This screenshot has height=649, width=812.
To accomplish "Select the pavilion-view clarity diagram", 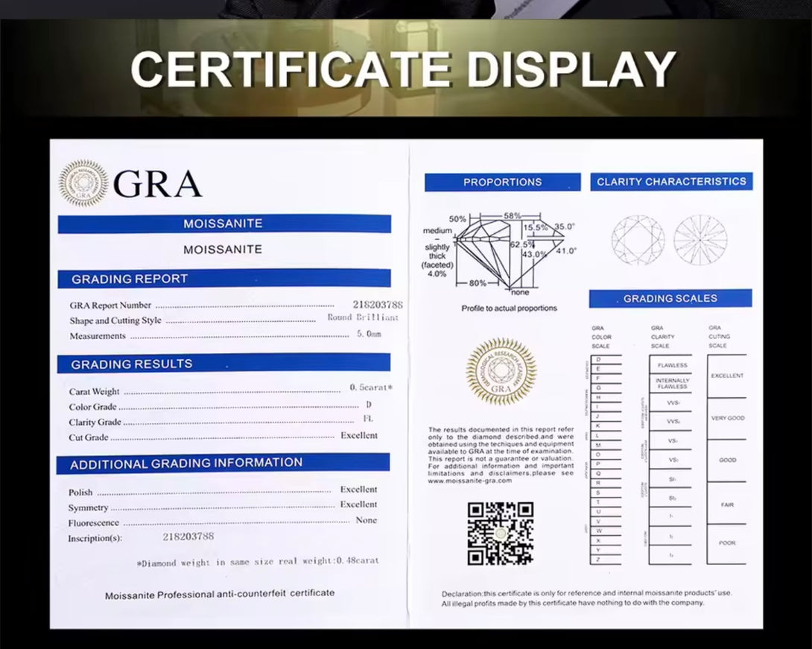I will [x=700, y=241].
